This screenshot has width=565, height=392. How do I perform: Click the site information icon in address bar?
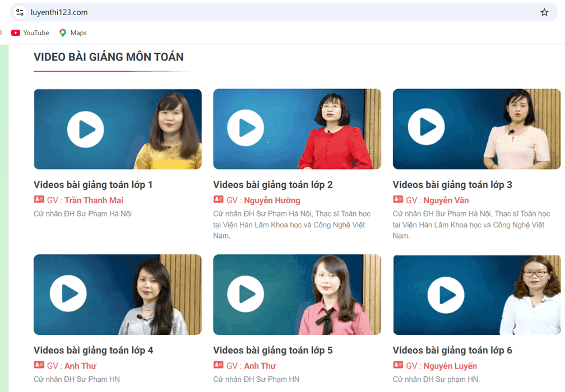pos(20,12)
